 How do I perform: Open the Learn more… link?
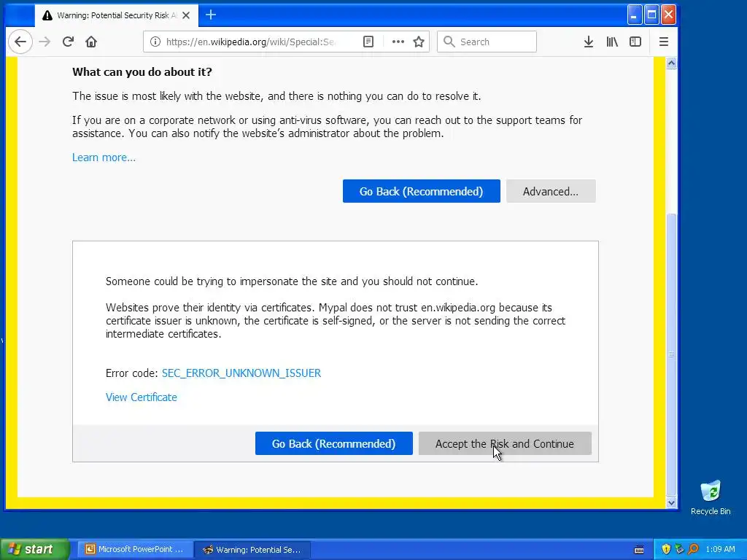(x=104, y=157)
